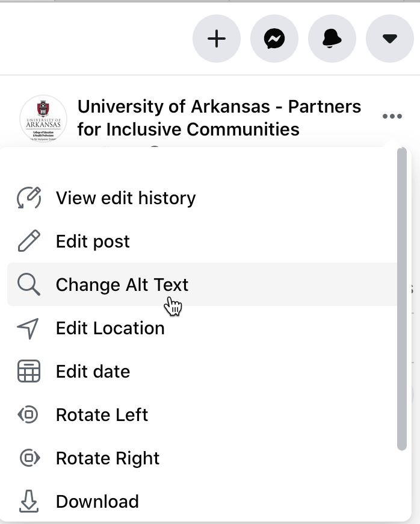Click the plus Create button
420x524 pixels.
point(217,39)
